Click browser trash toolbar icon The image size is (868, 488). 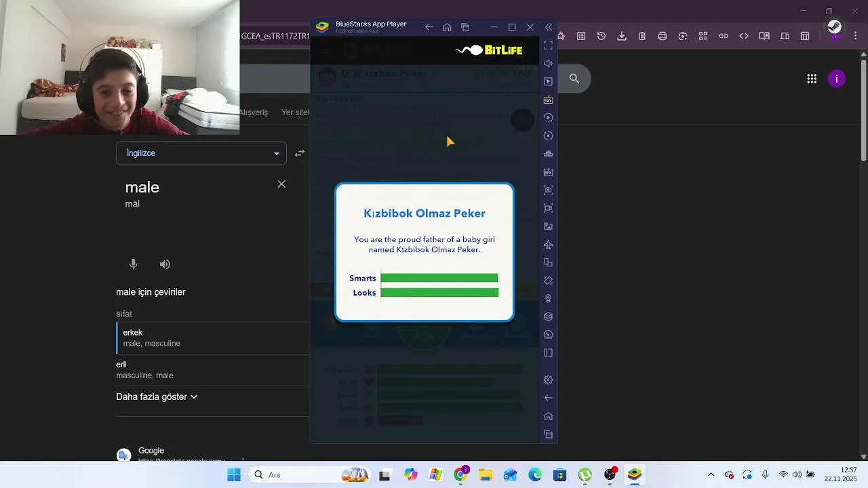pos(642,36)
